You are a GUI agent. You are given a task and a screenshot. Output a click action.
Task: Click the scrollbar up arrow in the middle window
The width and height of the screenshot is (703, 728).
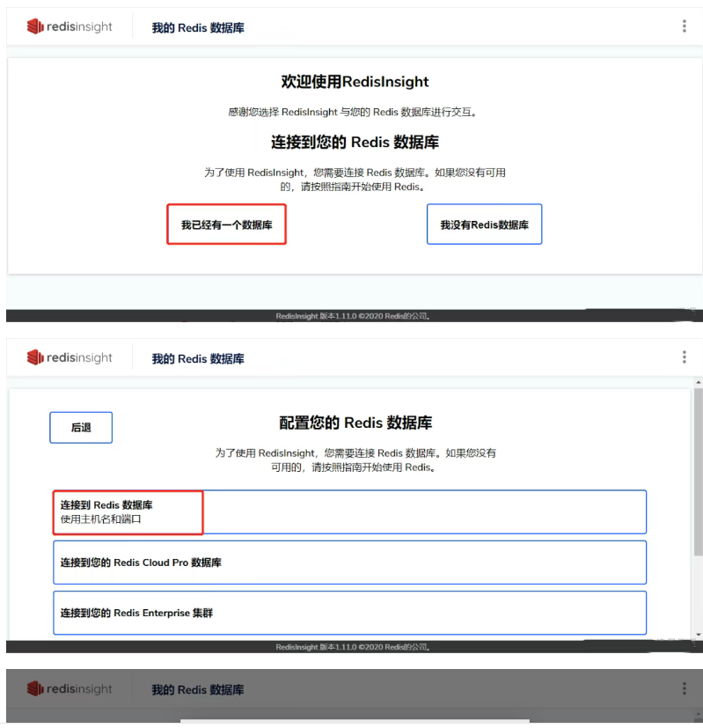[699, 382]
